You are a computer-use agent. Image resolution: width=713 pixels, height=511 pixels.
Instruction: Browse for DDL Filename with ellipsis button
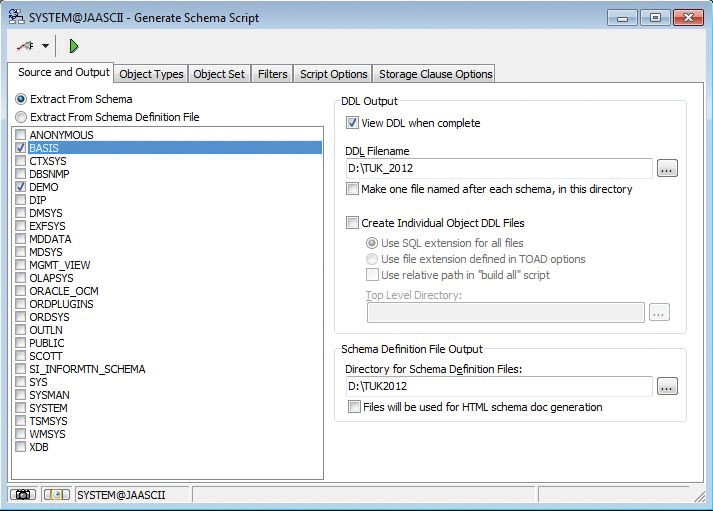point(667,168)
